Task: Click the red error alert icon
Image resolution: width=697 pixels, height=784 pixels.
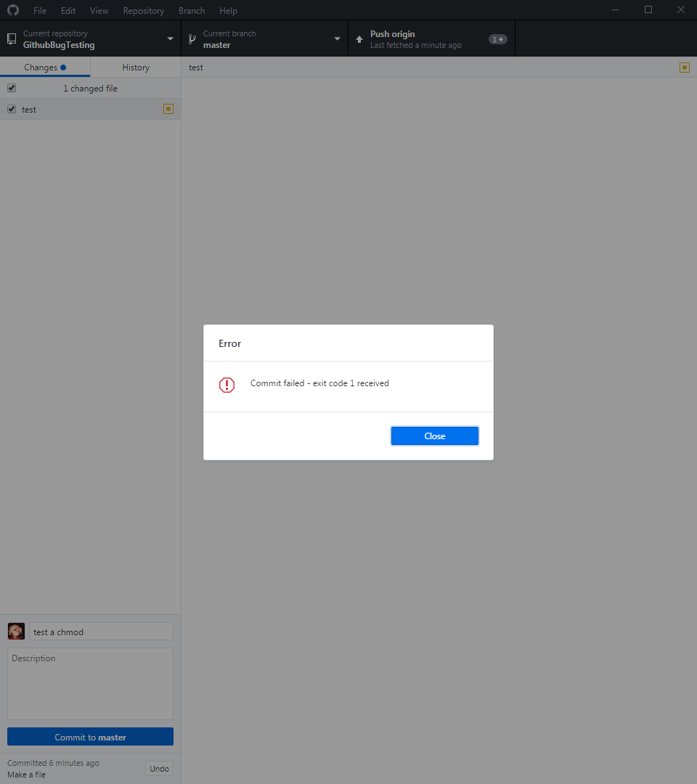Action: pyautogui.click(x=227, y=385)
